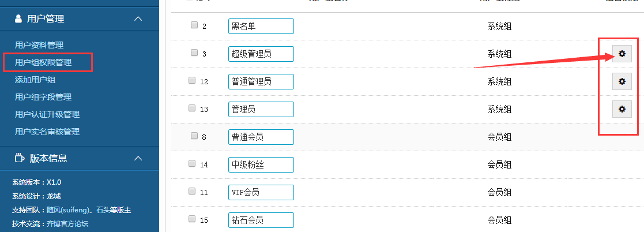Collapse the 用户管理 section chevron
The image size is (644, 232).
coord(138,19)
